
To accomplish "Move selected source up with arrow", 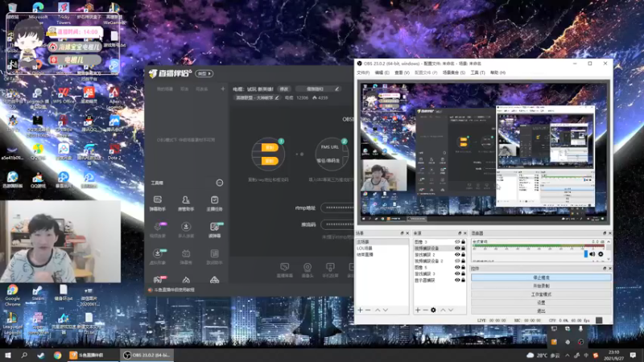I will tap(443, 311).
